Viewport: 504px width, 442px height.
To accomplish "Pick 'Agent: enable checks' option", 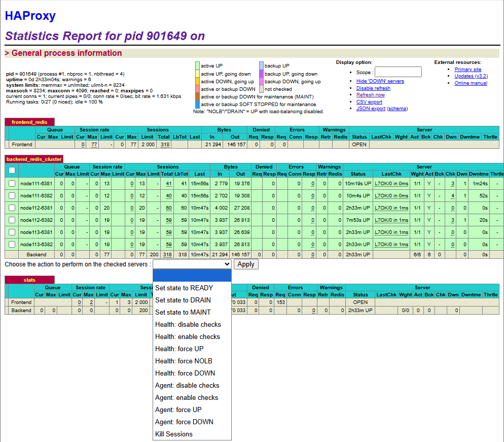I will click(192, 398).
